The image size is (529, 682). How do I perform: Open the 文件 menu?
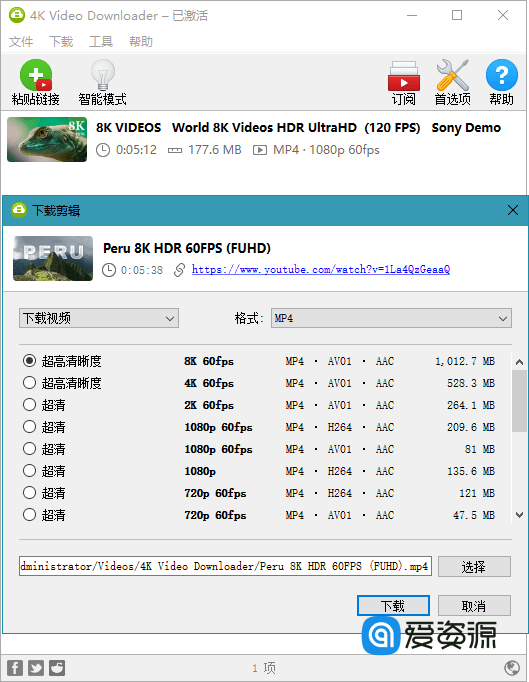(21, 41)
